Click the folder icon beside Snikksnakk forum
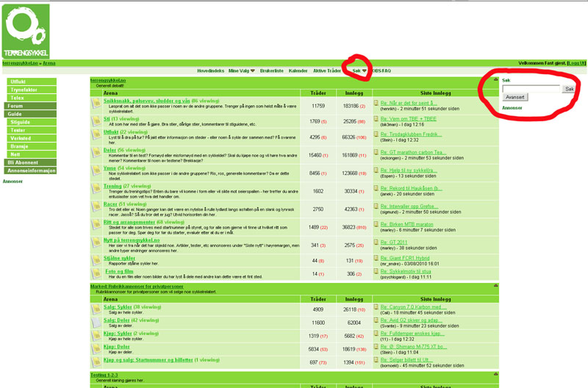Viewport: 588px width, 388px height. tap(96, 104)
